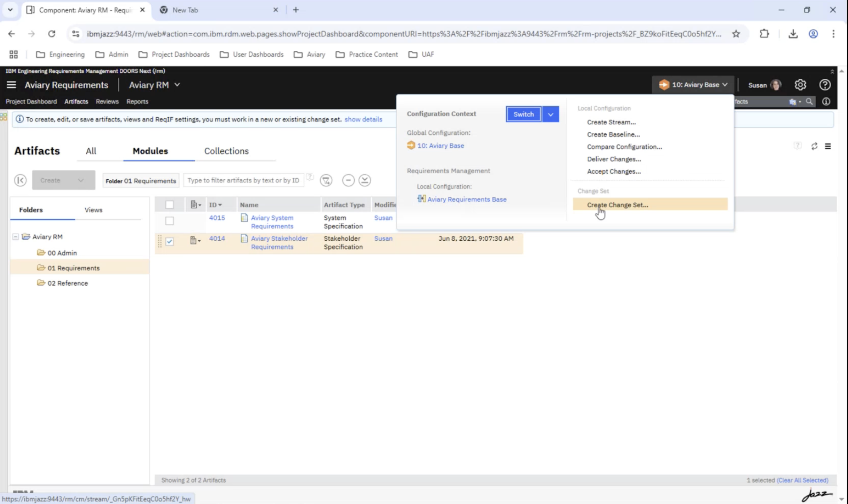
Task: Switch to the Collections tab
Action: [x=226, y=151]
